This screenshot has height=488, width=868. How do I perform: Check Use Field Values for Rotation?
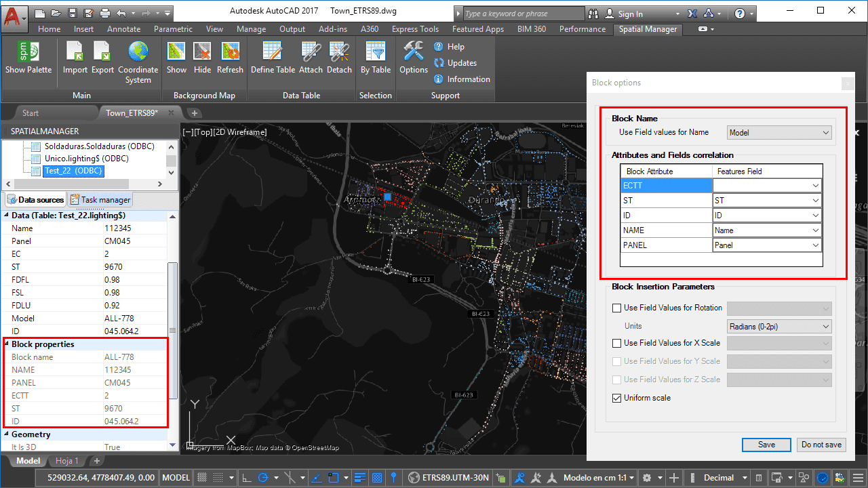[x=616, y=308]
